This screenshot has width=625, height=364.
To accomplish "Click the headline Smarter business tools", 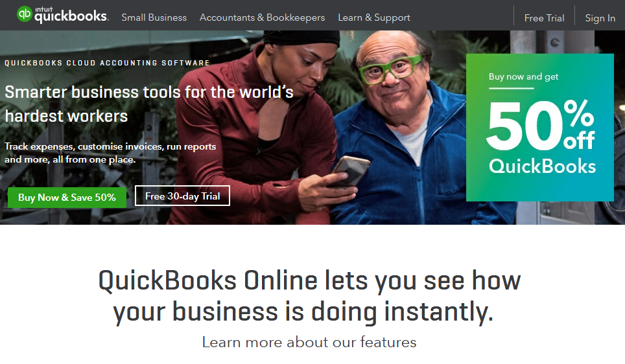I will (x=149, y=104).
